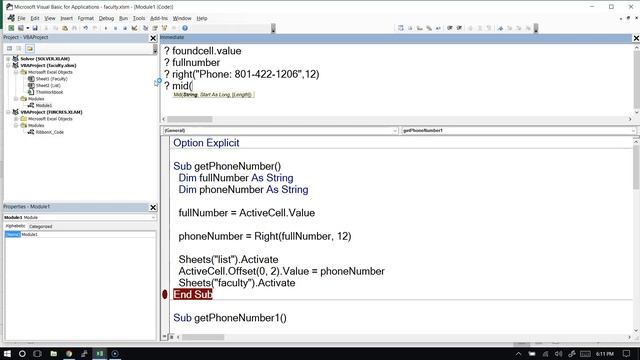This screenshot has height=360, width=640.
Task: Click the Immediate window horizontal scrollbar thumb
Action: (190, 119)
